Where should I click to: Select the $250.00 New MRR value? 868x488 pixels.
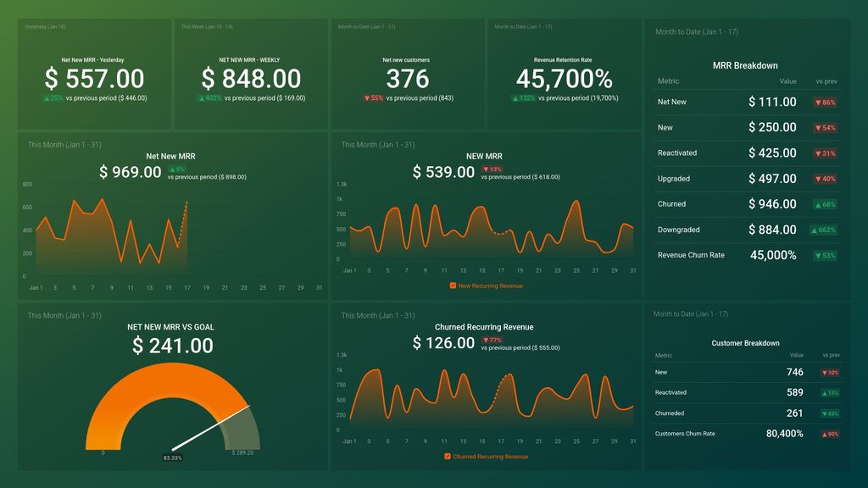coord(772,127)
